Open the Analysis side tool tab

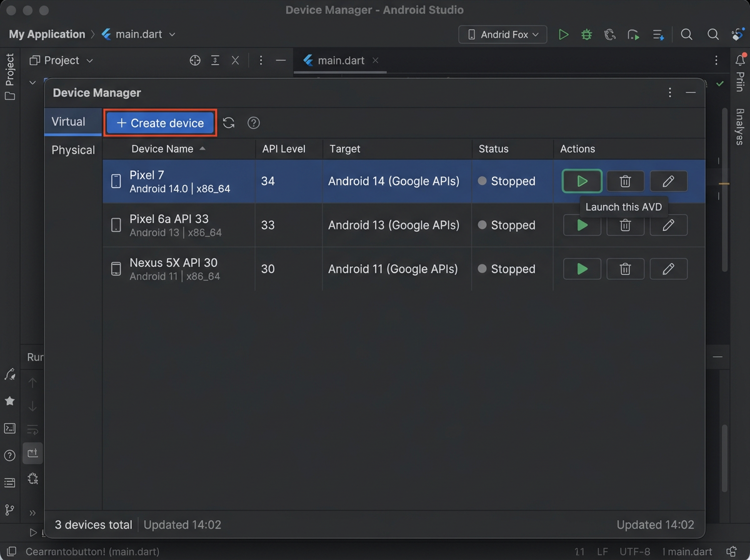click(740, 126)
